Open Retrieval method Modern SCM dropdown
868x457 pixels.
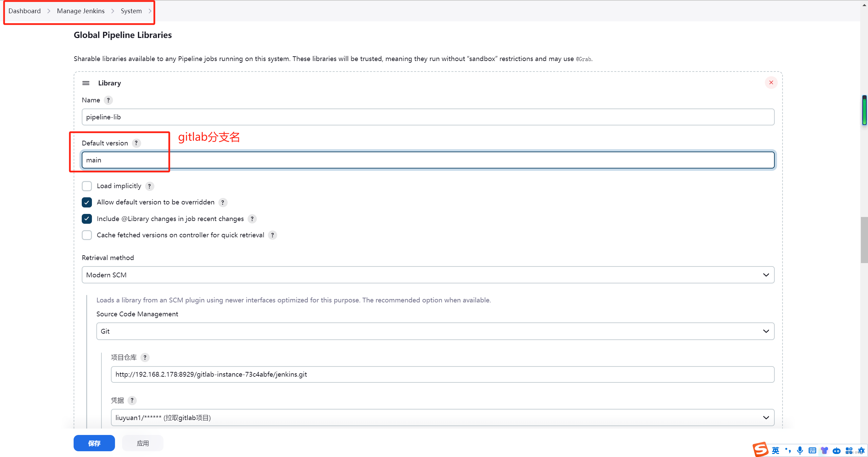coord(428,275)
